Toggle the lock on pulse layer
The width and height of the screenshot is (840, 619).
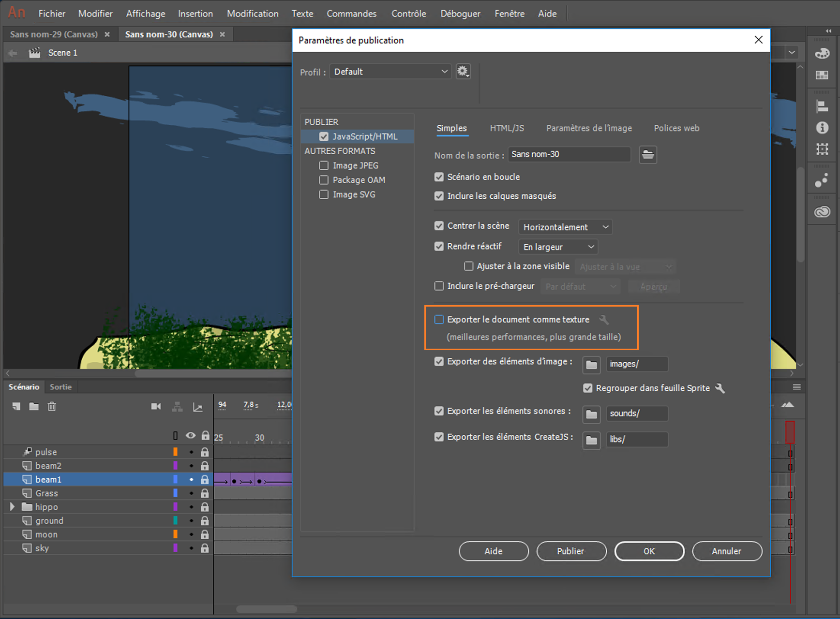click(x=205, y=452)
